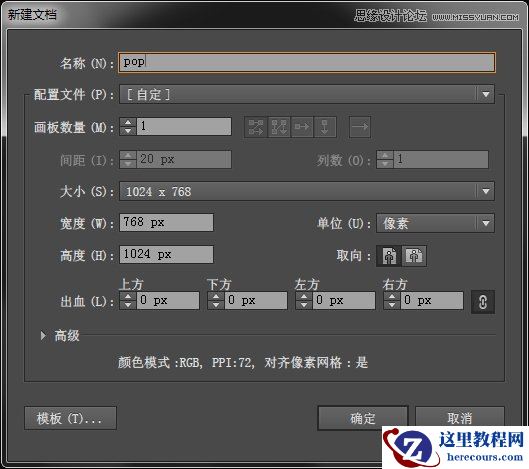
Task: Open the 模板 templates button
Action: click(x=70, y=418)
